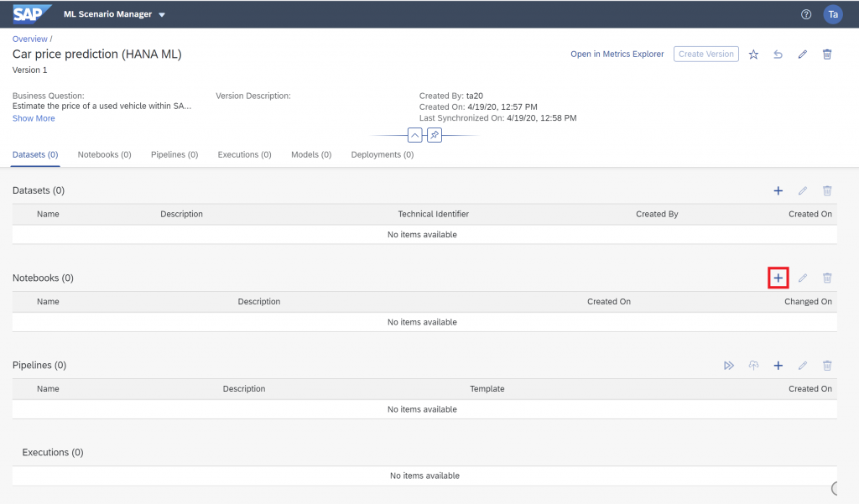The width and height of the screenshot is (859, 504).
Task: Pin the header using the pushpin icon
Action: tap(435, 135)
